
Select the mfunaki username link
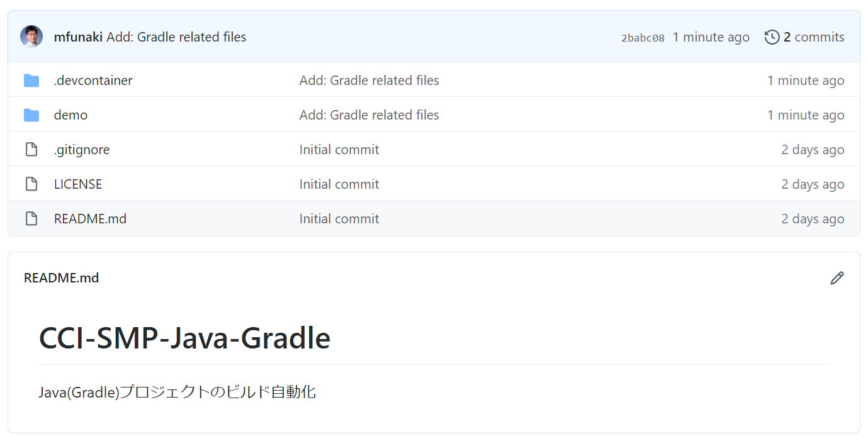click(x=78, y=36)
